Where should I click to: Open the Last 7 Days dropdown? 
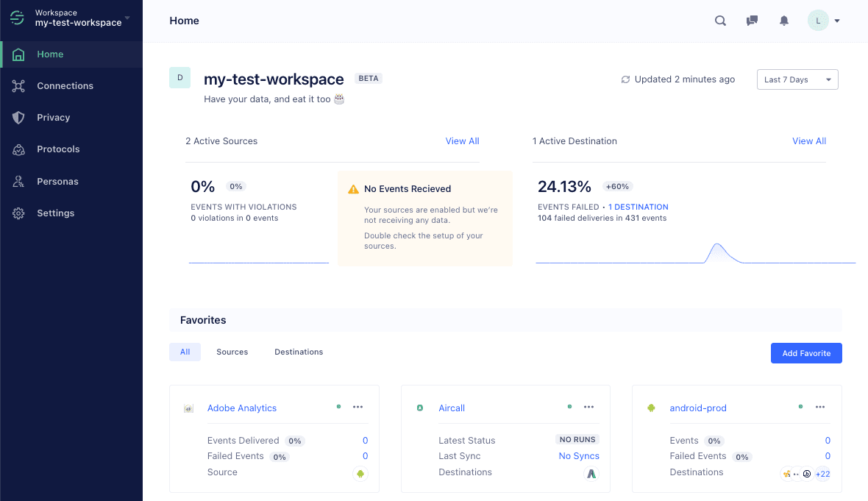[797, 79]
